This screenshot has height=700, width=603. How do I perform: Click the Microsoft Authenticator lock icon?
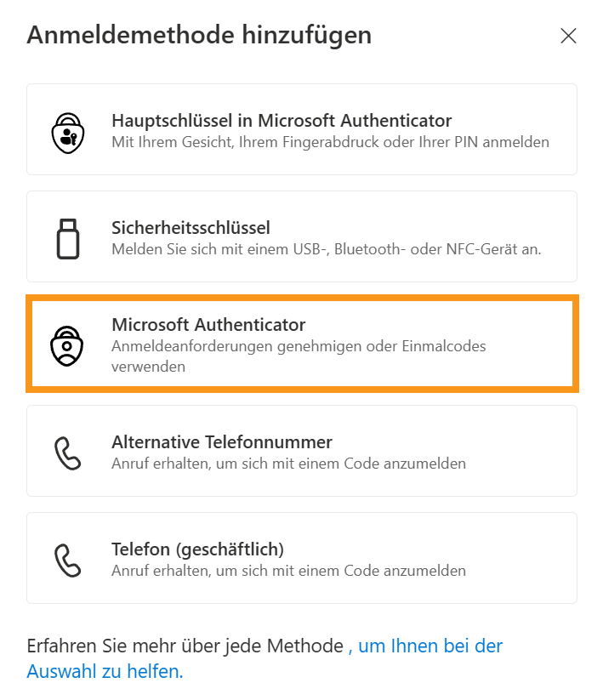[x=68, y=344]
